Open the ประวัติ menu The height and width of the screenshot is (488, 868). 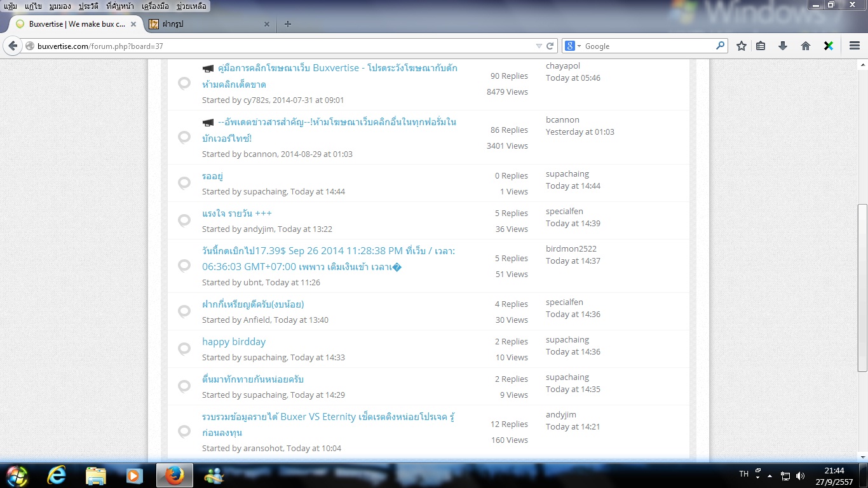tap(88, 6)
